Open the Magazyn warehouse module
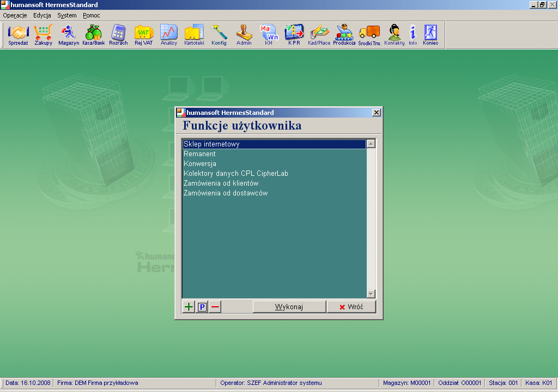 68,35
